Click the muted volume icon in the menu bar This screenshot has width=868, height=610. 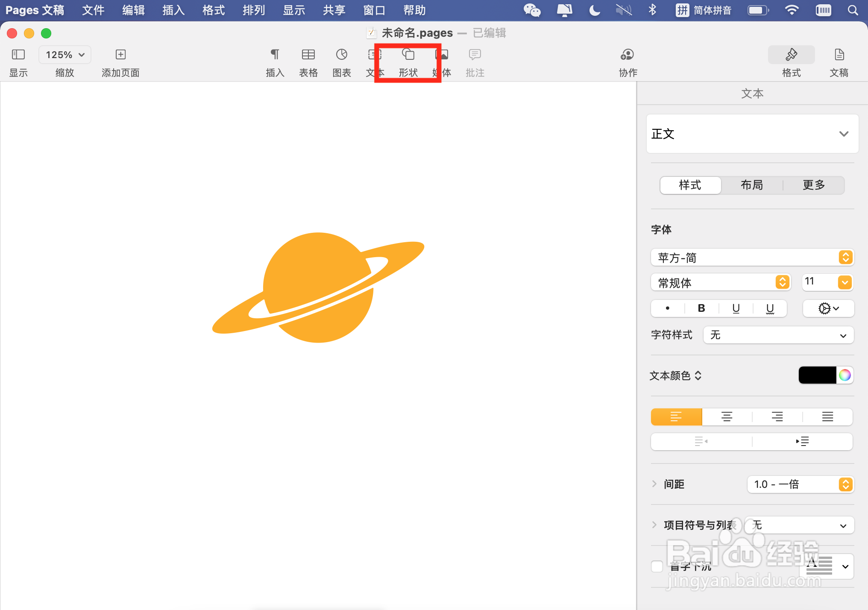point(624,10)
